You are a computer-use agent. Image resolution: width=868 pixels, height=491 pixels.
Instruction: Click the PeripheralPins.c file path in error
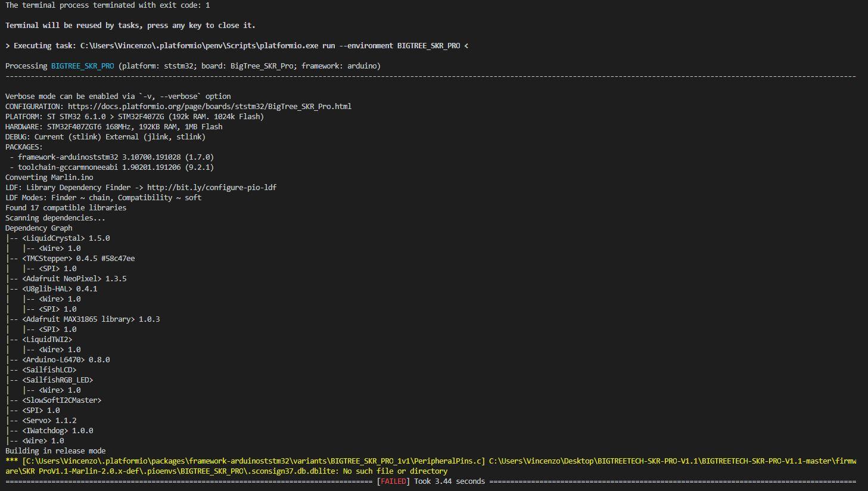point(253,461)
